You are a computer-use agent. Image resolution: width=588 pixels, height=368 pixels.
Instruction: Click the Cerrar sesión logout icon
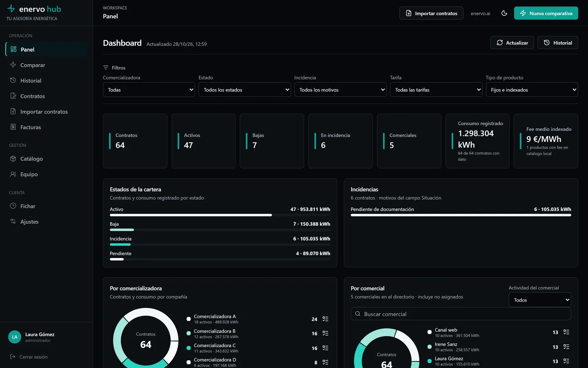click(13, 357)
